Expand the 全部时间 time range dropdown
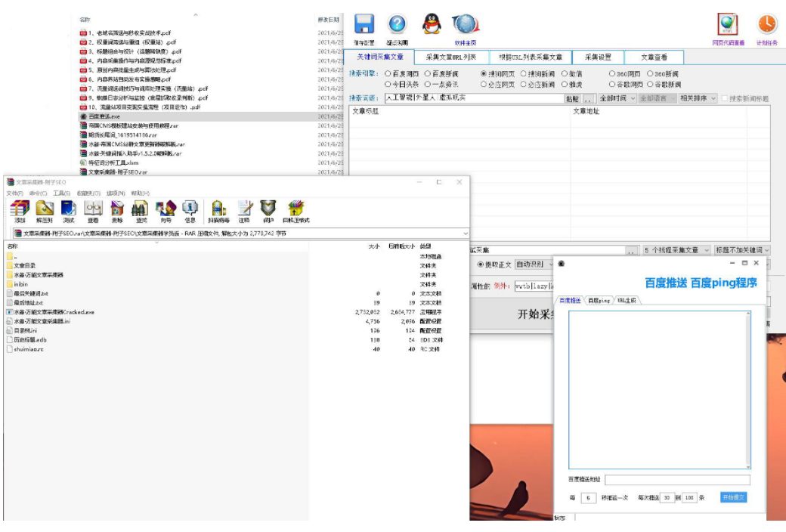This screenshot has width=786, height=532. tap(617, 99)
